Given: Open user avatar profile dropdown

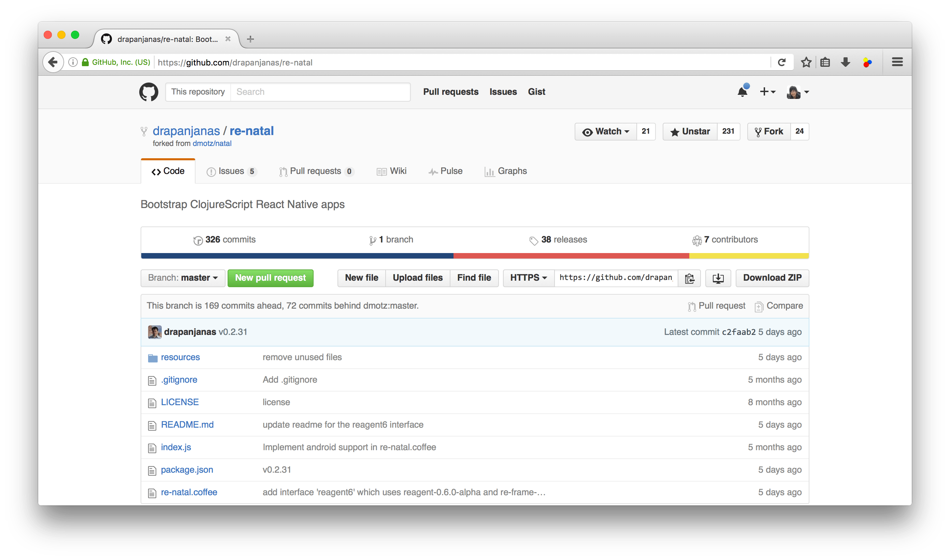Looking at the screenshot, I should [x=797, y=92].
